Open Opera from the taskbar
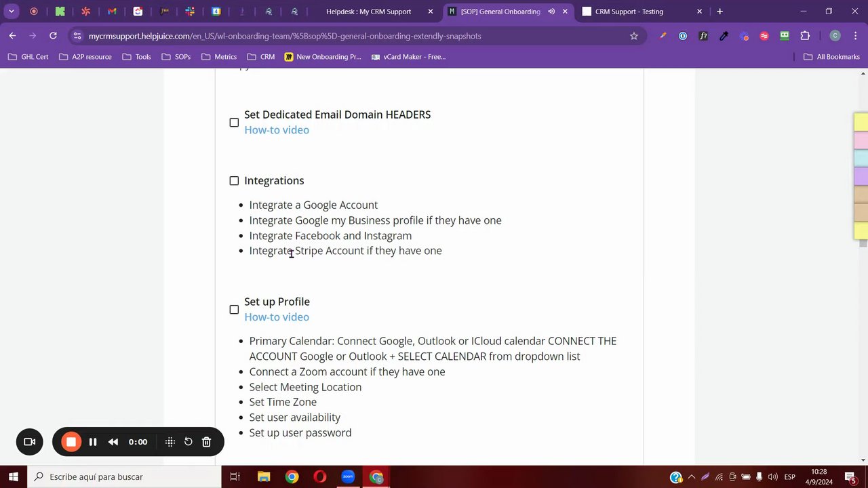868x488 pixels. 320,477
